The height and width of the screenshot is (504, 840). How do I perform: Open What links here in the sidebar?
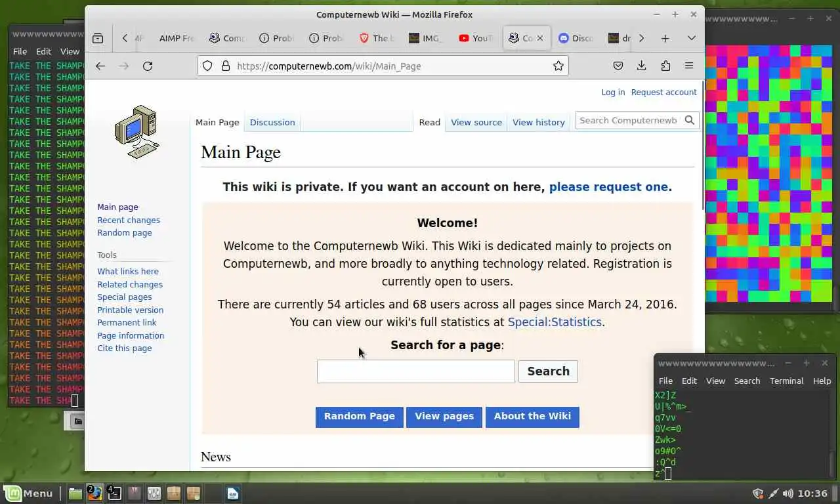coord(128,272)
